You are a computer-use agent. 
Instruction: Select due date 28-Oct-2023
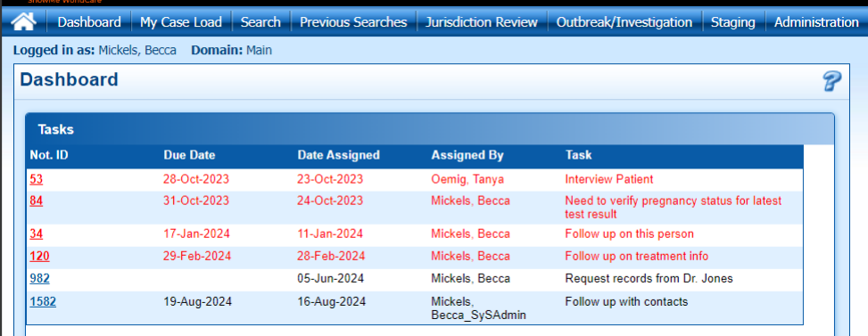point(196,179)
